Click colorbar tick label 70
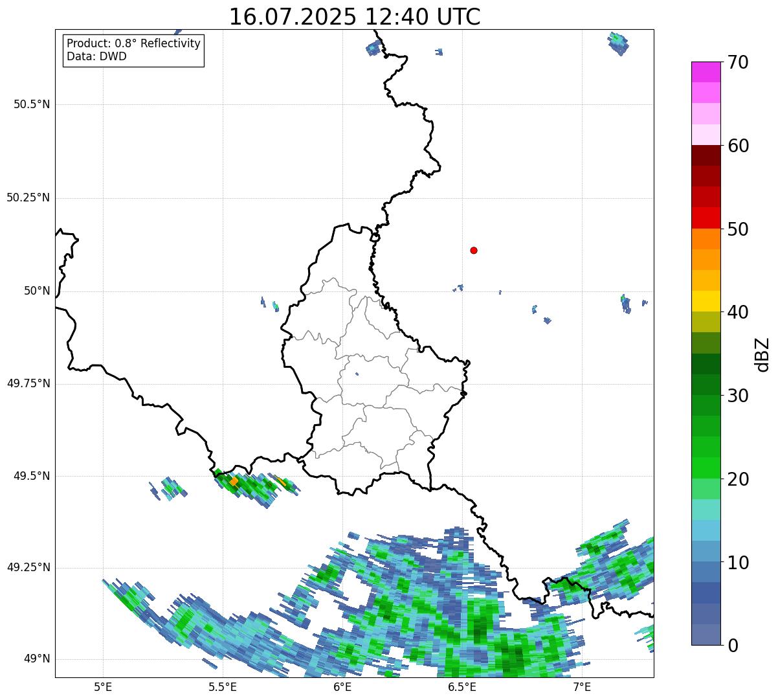Viewport: 778px width, 700px height. click(x=738, y=62)
